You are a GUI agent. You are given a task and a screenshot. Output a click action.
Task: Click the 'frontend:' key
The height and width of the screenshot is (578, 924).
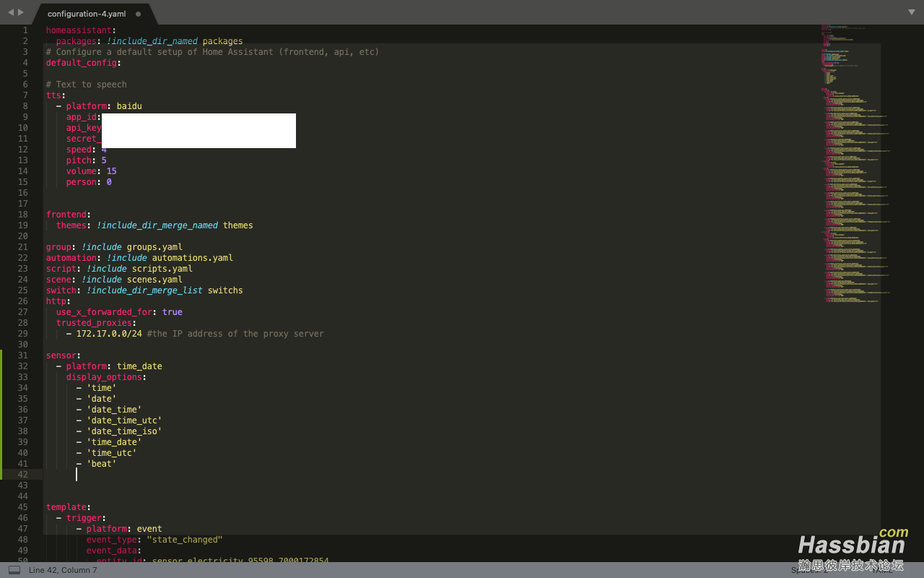tap(69, 215)
